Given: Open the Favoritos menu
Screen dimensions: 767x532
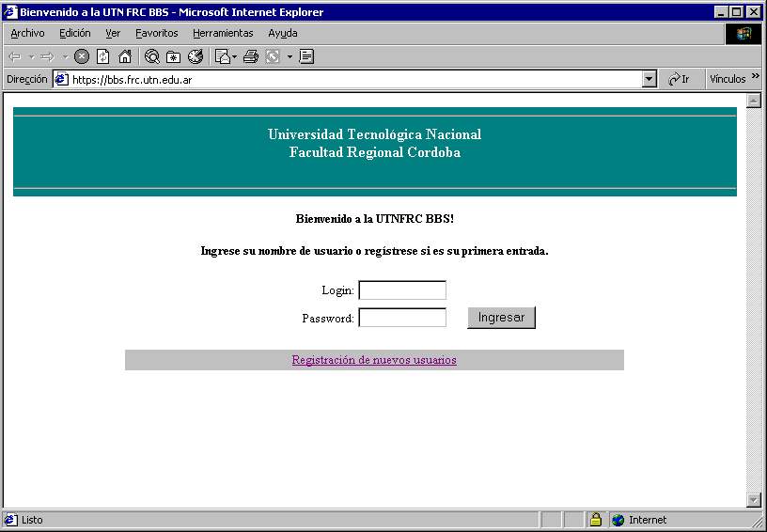Looking at the screenshot, I should pyautogui.click(x=157, y=33).
